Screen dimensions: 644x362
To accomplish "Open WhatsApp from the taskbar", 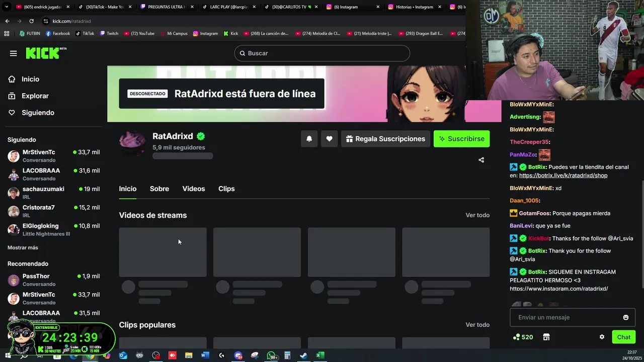I will tap(272, 355).
